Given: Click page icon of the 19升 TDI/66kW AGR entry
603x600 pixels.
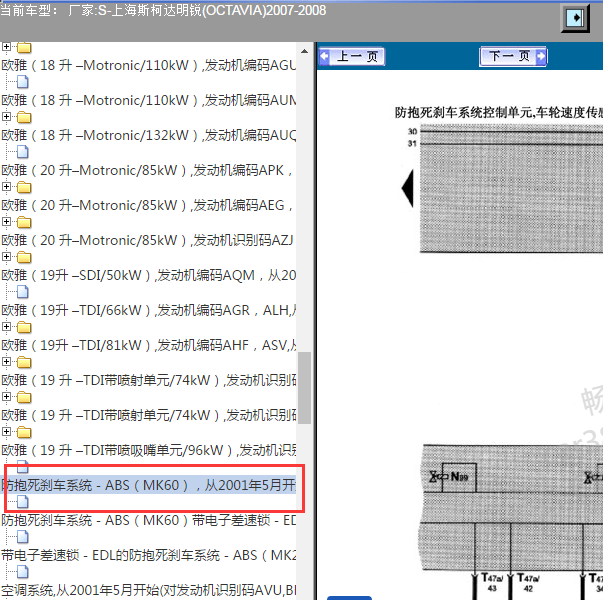Looking at the screenshot, I should [x=23, y=292].
